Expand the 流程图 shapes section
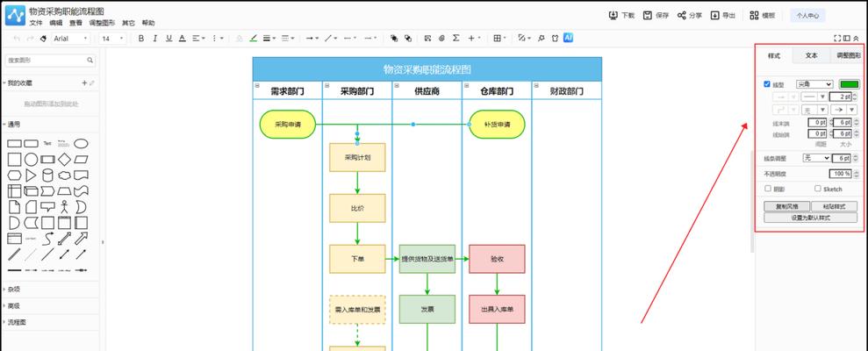868x351 pixels. click(x=15, y=322)
